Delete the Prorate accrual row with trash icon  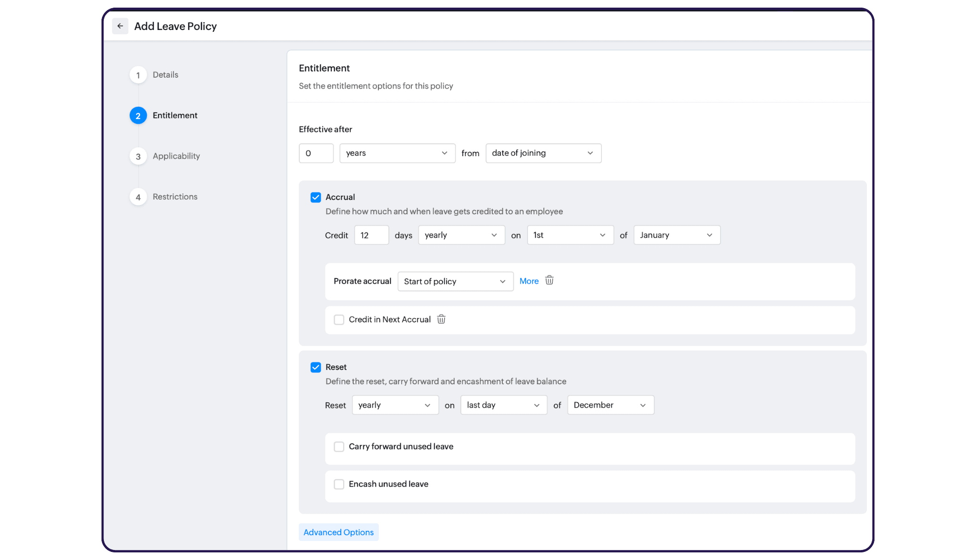549,280
